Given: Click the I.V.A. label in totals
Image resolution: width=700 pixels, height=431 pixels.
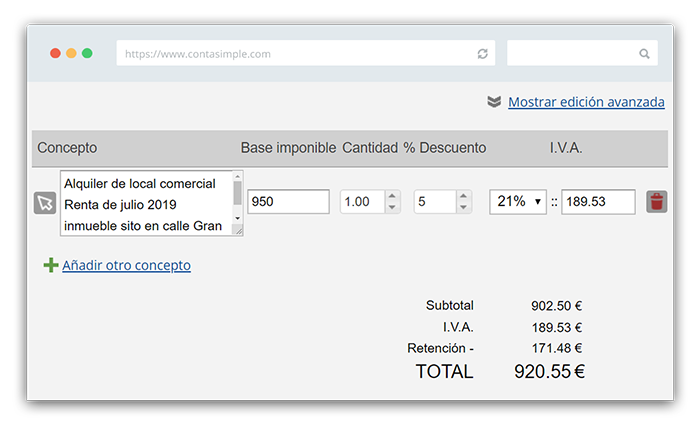Looking at the screenshot, I should [x=458, y=327].
